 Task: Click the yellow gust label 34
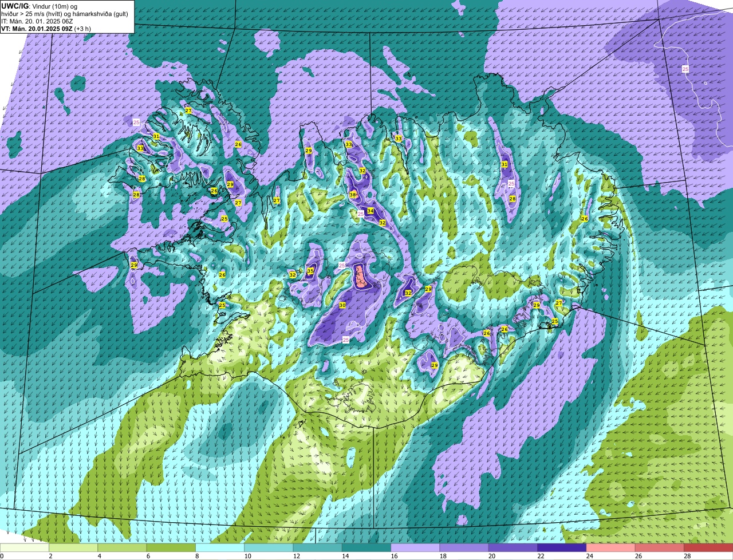[371, 211]
